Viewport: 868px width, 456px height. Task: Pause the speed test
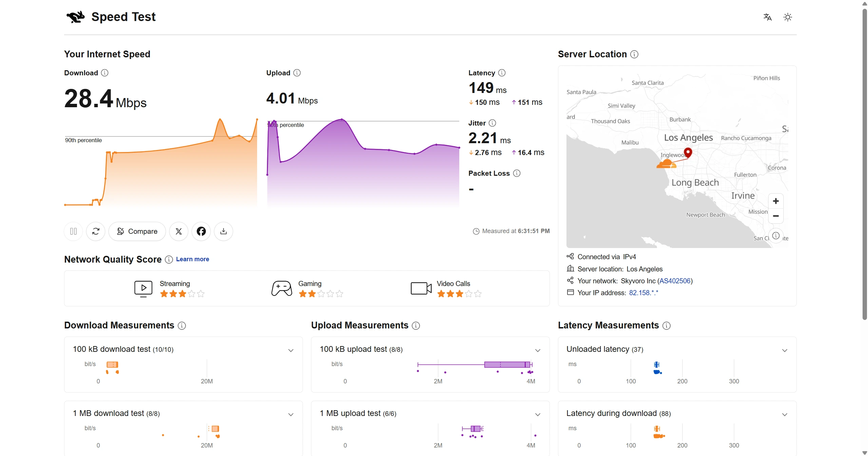[x=73, y=231]
